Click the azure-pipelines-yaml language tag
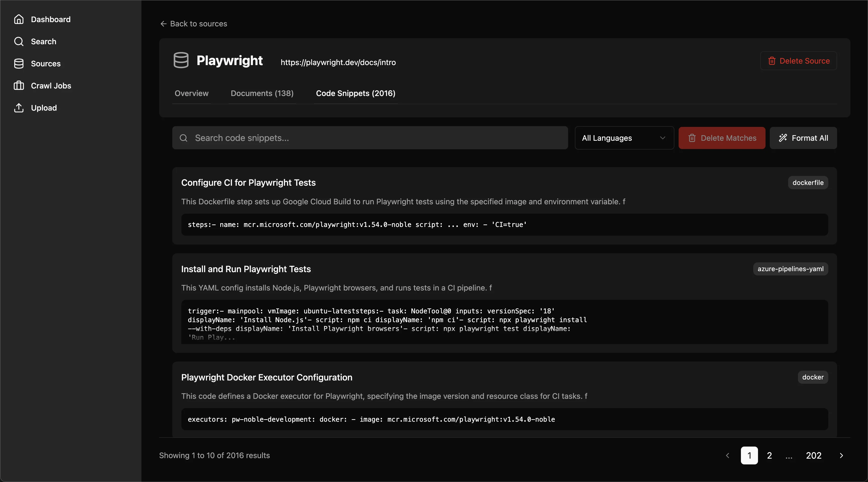868x482 pixels. [x=790, y=269]
